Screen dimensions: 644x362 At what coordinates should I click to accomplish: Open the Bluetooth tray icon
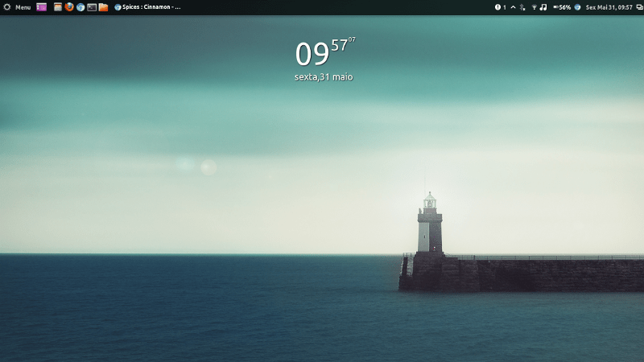(522, 7)
